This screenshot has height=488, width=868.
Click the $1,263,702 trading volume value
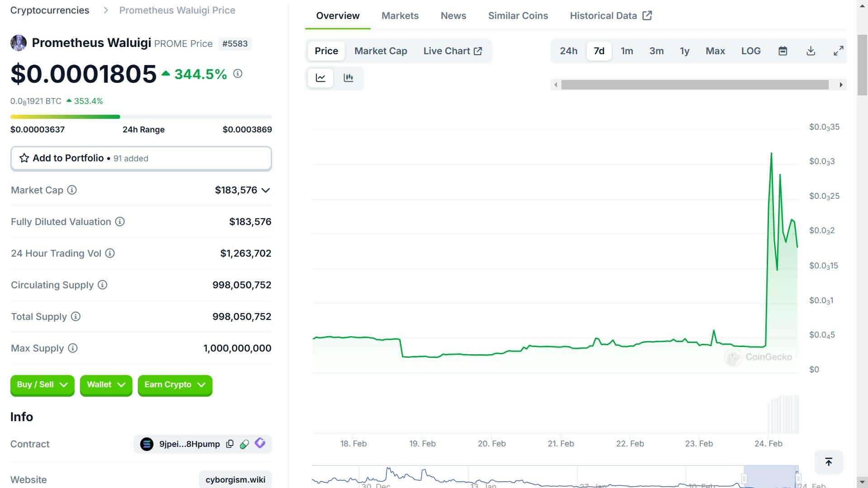pyautogui.click(x=245, y=253)
